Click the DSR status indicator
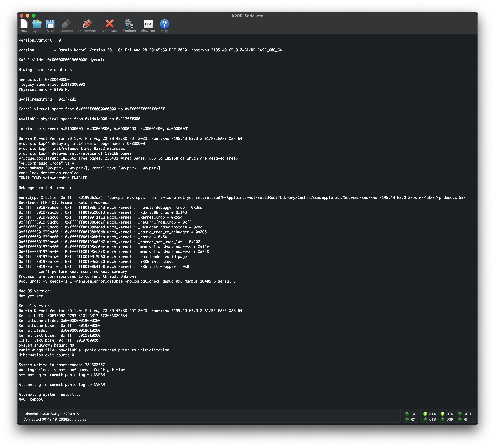Screen dimensions: 495x448 click(x=442, y=419)
